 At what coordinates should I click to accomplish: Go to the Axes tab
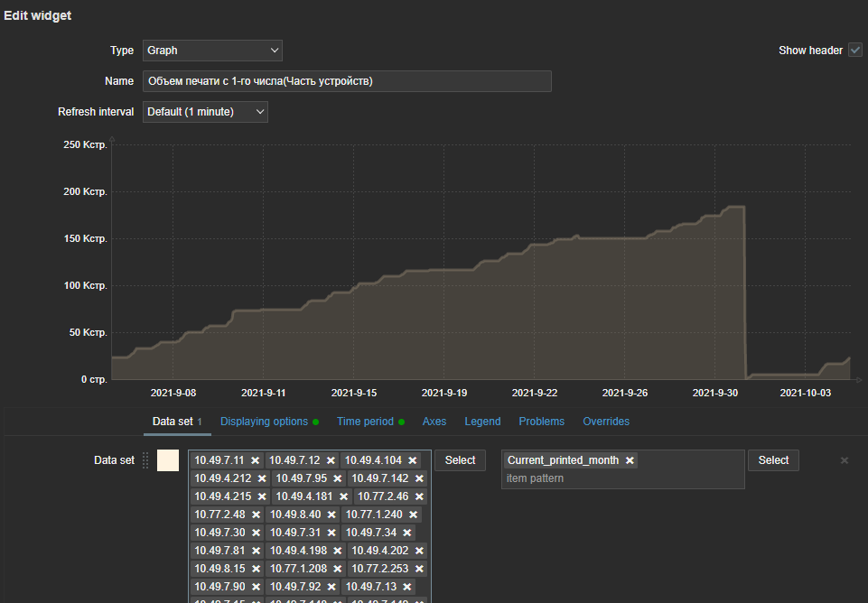[434, 422]
